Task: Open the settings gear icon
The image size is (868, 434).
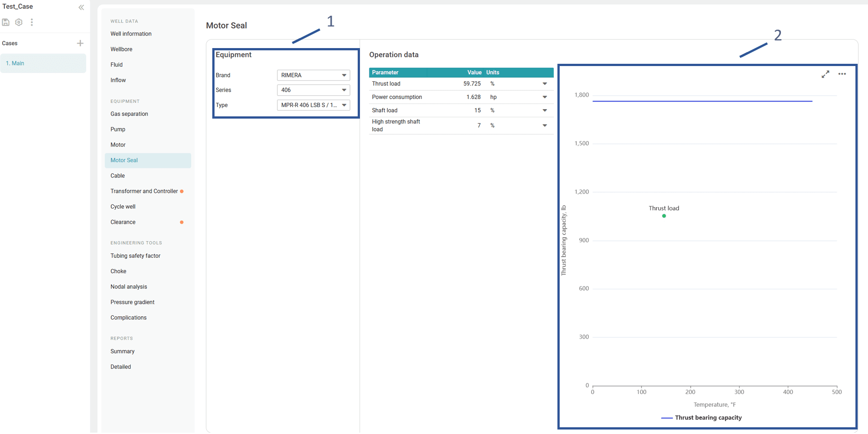Action: (x=19, y=22)
